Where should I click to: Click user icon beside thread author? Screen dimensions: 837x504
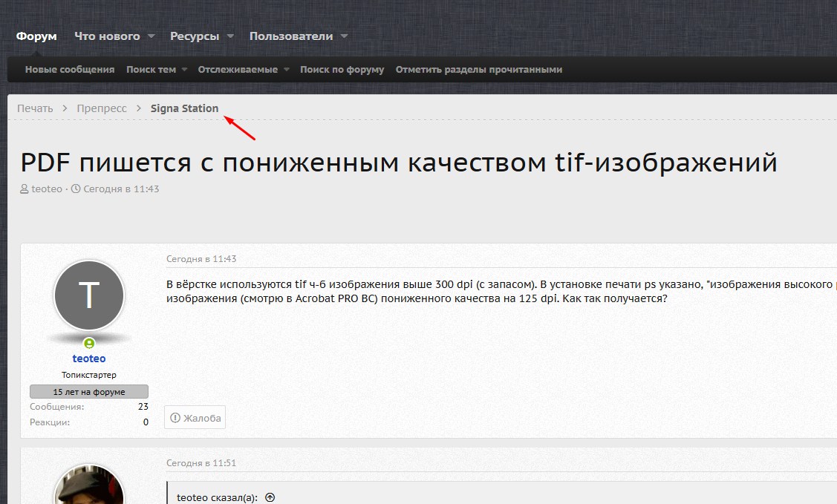coord(24,189)
